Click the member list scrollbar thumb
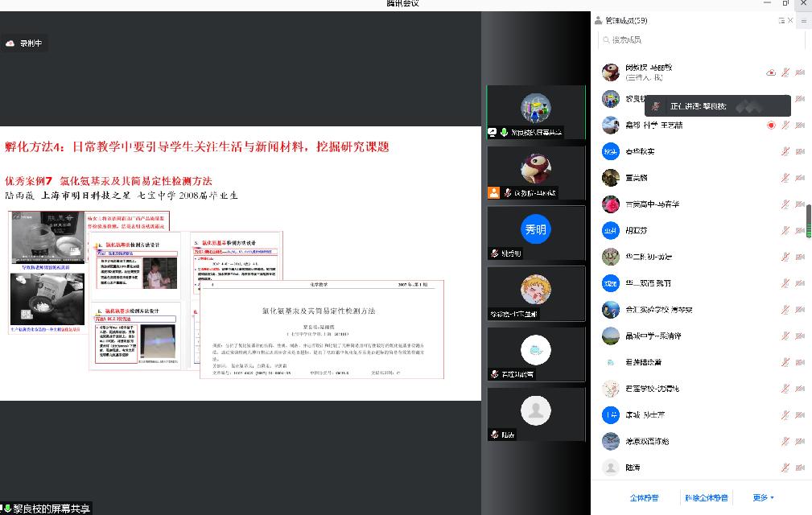This screenshot has width=812, height=515. (x=808, y=217)
